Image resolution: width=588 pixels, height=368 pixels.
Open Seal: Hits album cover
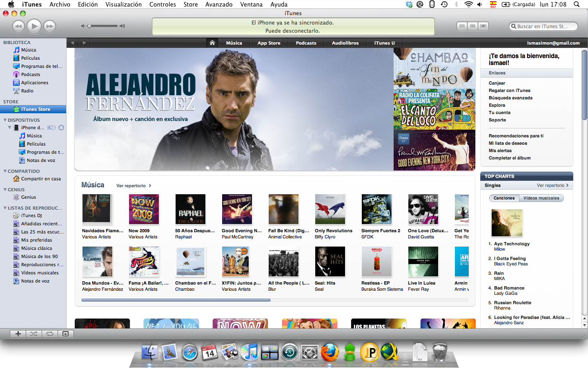pos(330,262)
